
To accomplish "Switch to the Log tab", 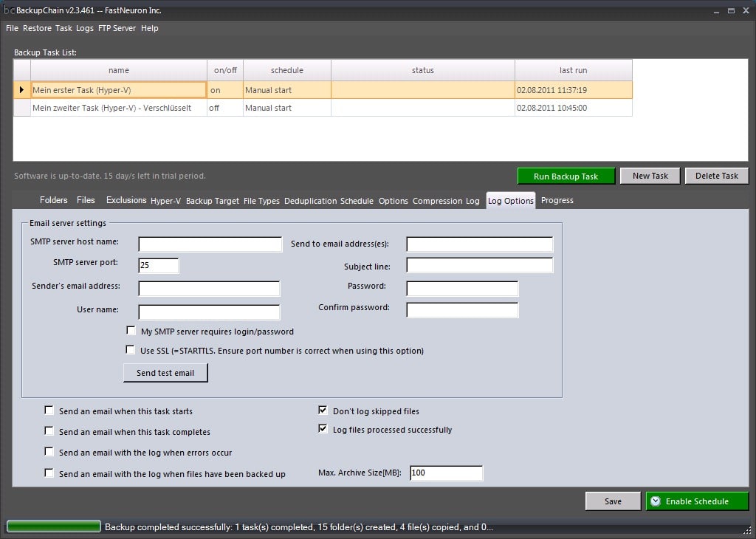I will point(472,201).
